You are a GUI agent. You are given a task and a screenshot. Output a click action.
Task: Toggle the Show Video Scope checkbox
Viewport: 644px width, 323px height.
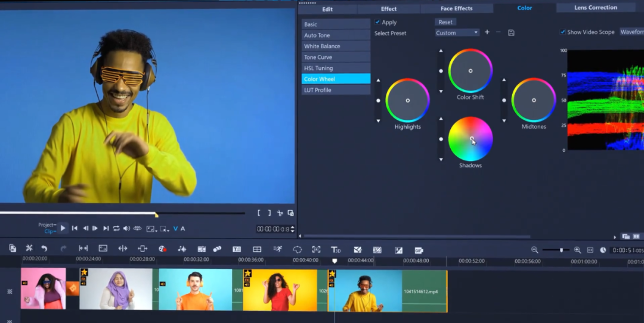[x=563, y=32]
